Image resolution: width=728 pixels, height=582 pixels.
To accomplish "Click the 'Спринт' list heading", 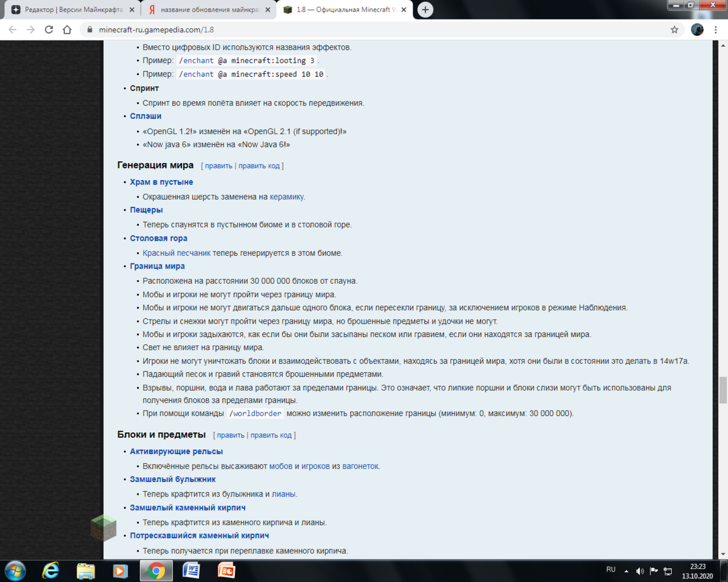I will 144,88.
